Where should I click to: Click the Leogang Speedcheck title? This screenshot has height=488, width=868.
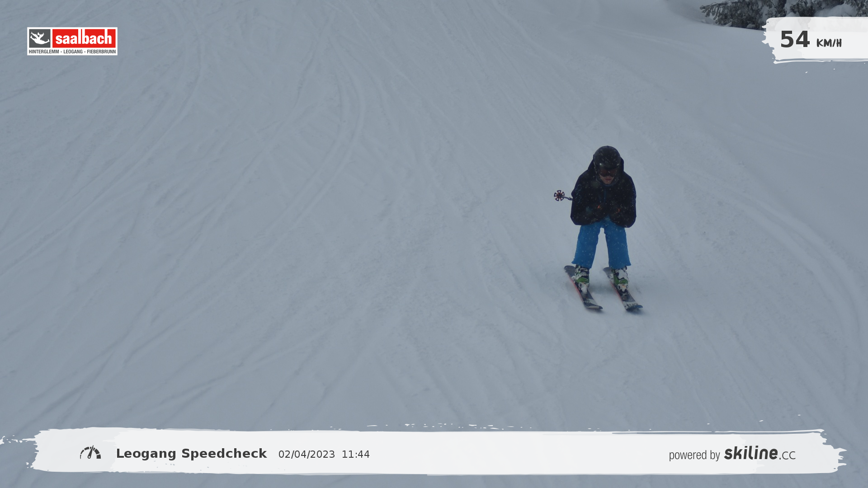click(x=191, y=454)
